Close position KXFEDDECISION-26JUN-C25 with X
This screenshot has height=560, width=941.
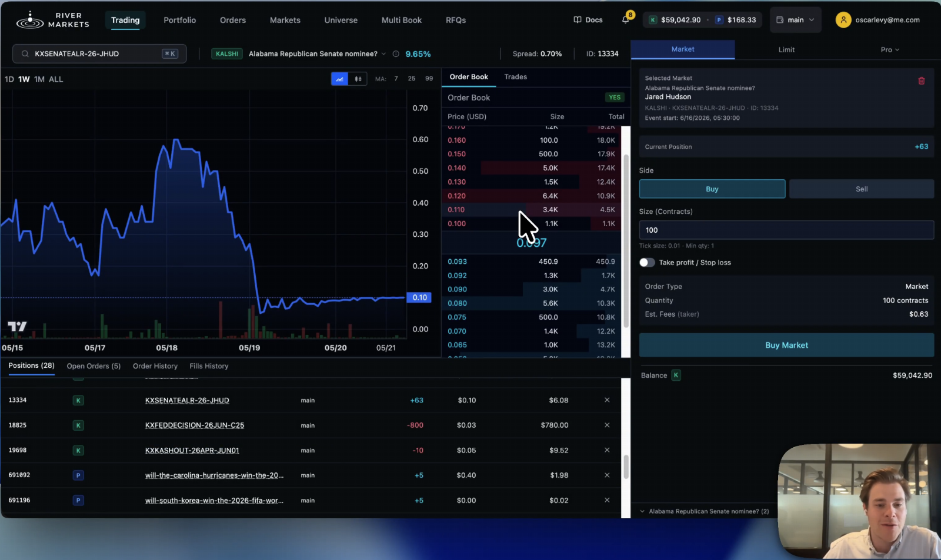click(607, 425)
